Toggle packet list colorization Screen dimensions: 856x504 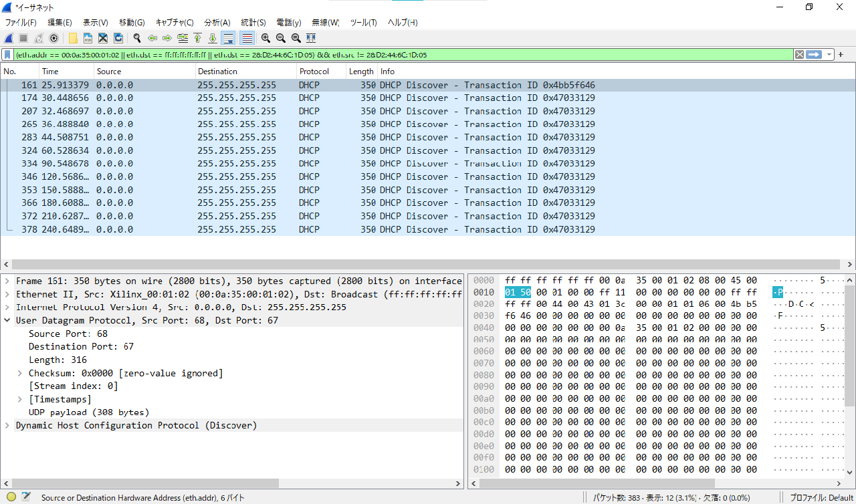[x=247, y=38]
